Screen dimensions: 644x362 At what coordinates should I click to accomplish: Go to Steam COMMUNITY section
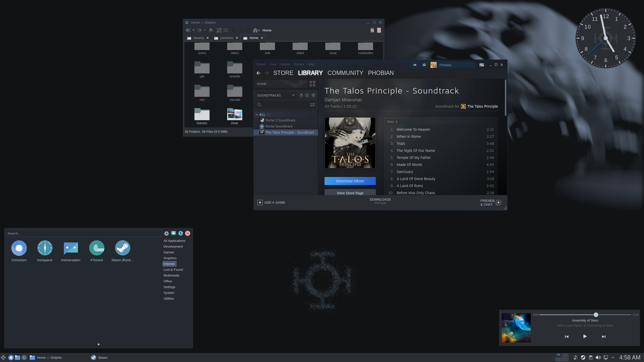pyautogui.click(x=345, y=73)
